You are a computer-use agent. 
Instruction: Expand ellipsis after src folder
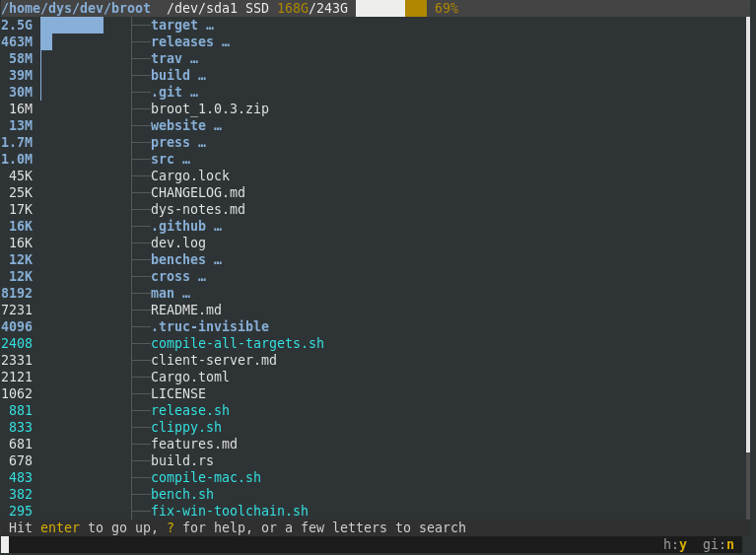[186, 162]
